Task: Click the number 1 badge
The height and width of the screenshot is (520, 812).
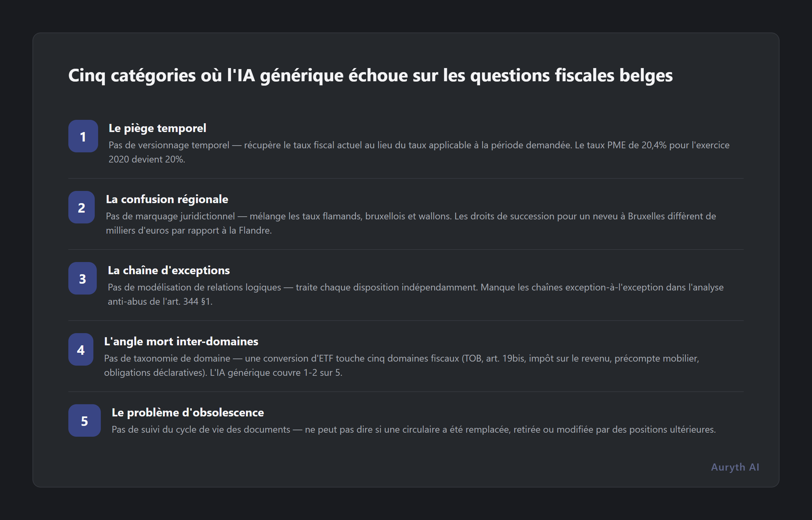Action: [83, 136]
